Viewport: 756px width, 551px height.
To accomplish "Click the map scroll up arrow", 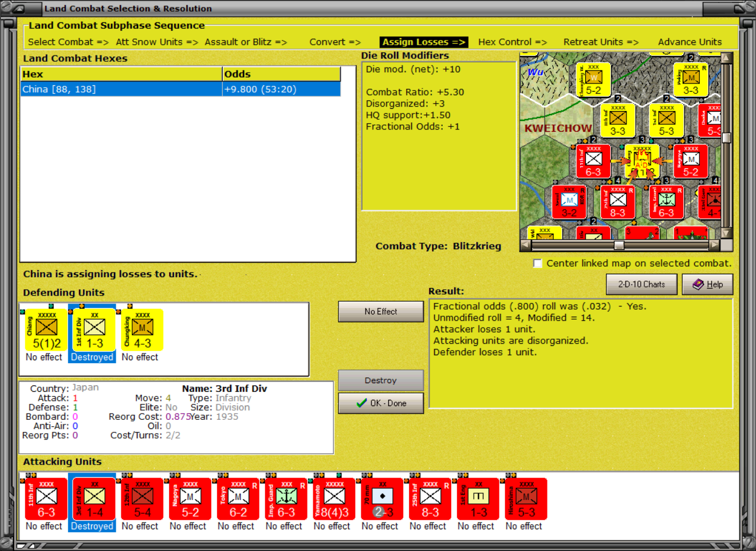I will 726,58.
